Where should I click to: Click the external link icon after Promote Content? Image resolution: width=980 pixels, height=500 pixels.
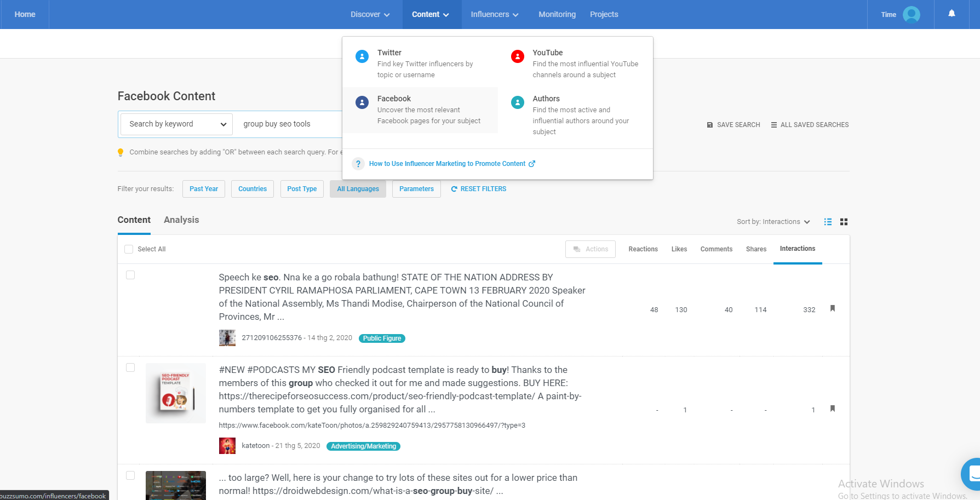click(532, 164)
